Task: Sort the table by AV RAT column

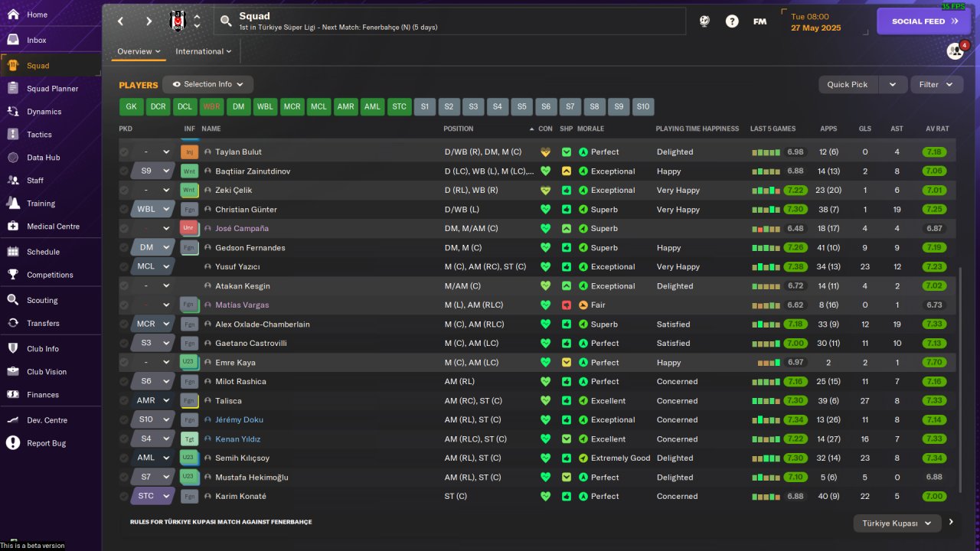Action: tap(937, 129)
